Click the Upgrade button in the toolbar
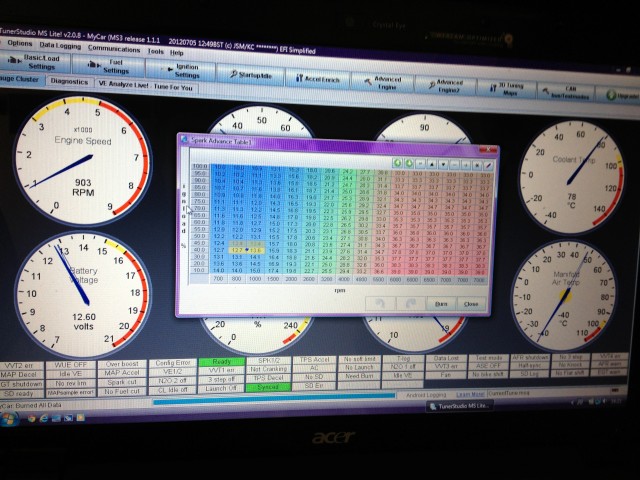The image size is (640, 480). click(x=620, y=95)
